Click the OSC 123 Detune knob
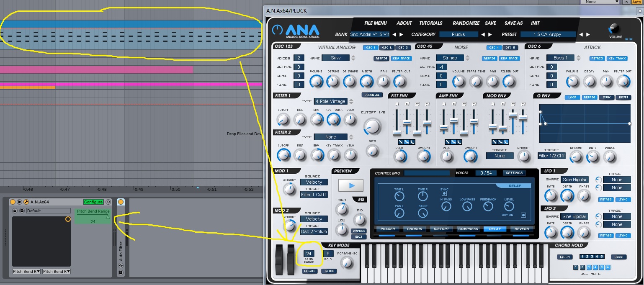 pyautogui.click(x=333, y=81)
